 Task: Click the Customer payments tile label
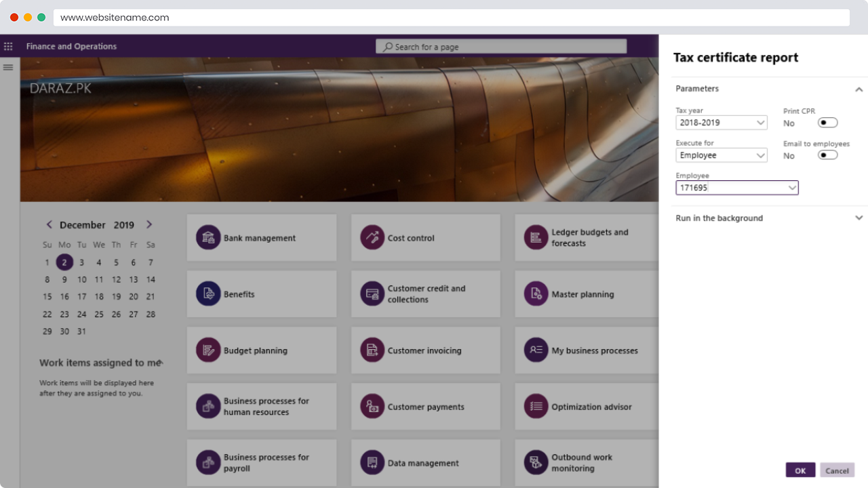(426, 407)
